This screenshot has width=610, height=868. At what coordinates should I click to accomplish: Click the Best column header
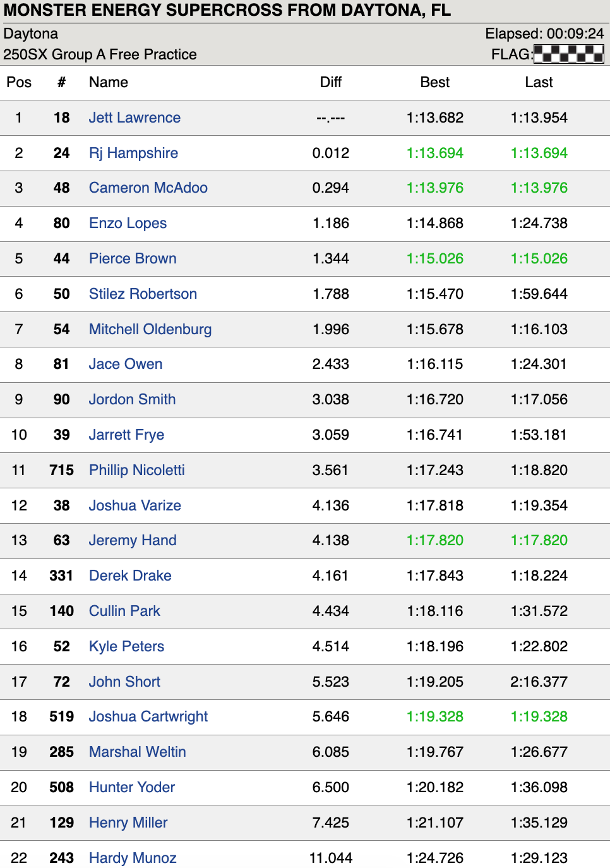[434, 82]
